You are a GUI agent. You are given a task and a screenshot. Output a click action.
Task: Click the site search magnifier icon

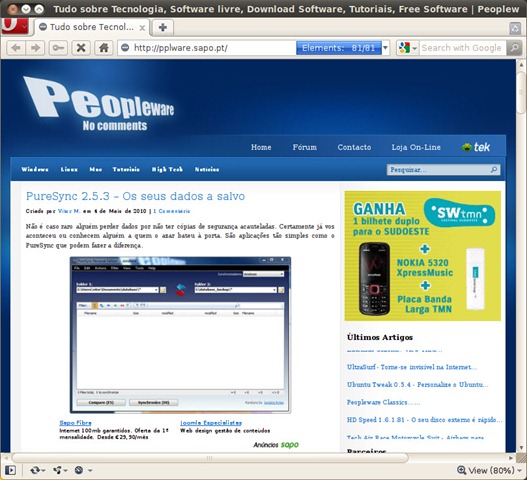coord(494,169)
